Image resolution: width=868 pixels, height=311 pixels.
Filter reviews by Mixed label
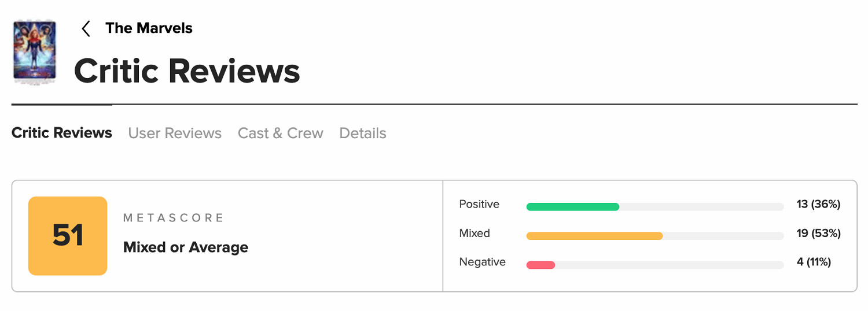point(475,233)
